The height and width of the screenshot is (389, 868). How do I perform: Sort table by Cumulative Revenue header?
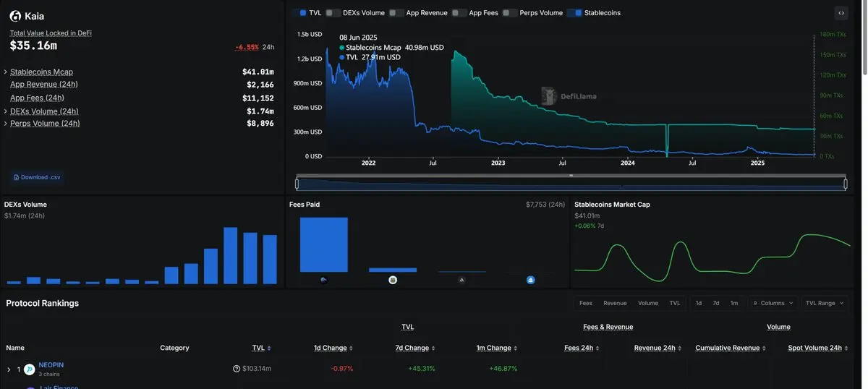728,348
